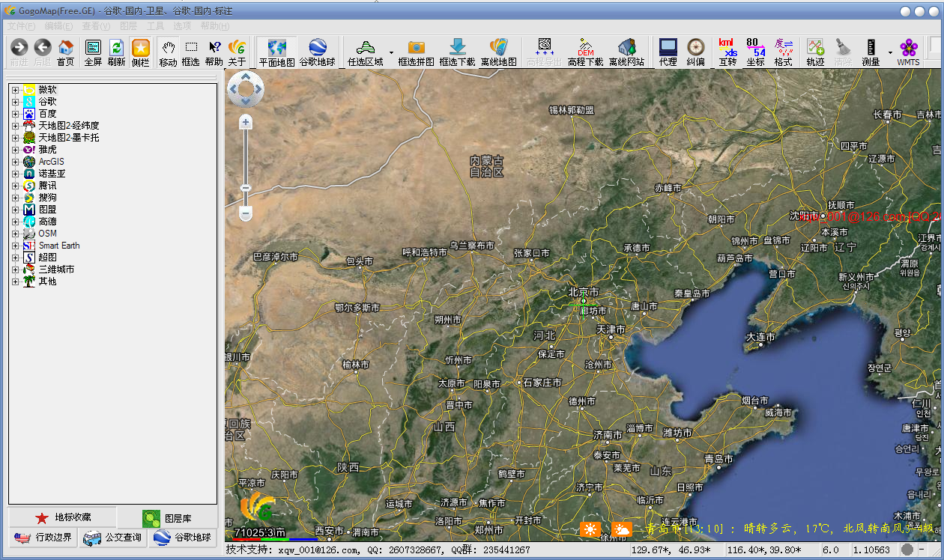Activate the 移动 hand pan tool
944x560 pixels.
(168, 52)
